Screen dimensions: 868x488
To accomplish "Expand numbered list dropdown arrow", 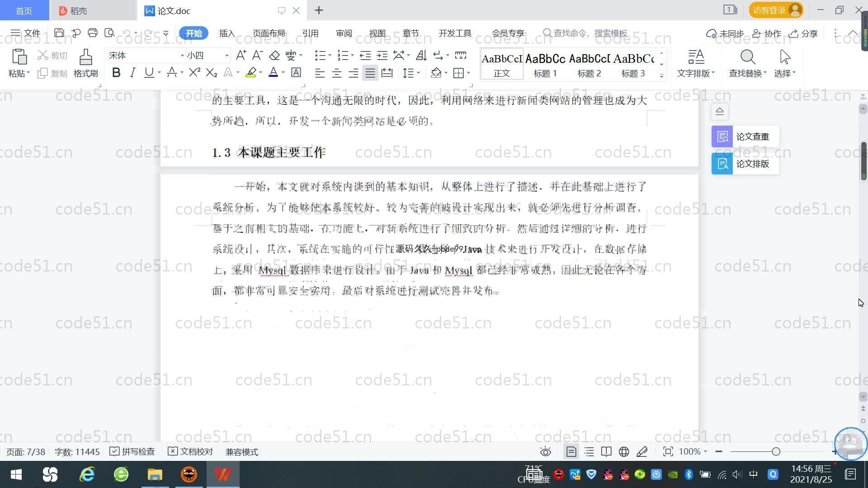I will pos(352,56).
